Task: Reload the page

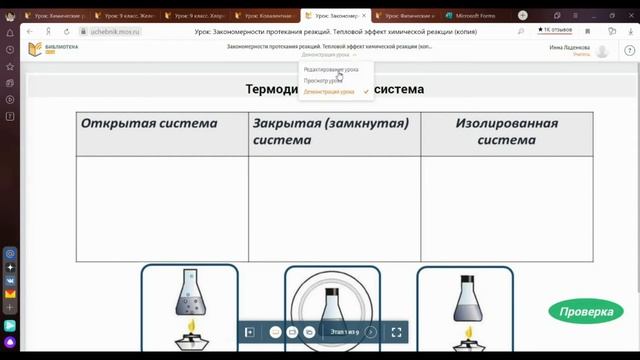Action: (67, 31)
